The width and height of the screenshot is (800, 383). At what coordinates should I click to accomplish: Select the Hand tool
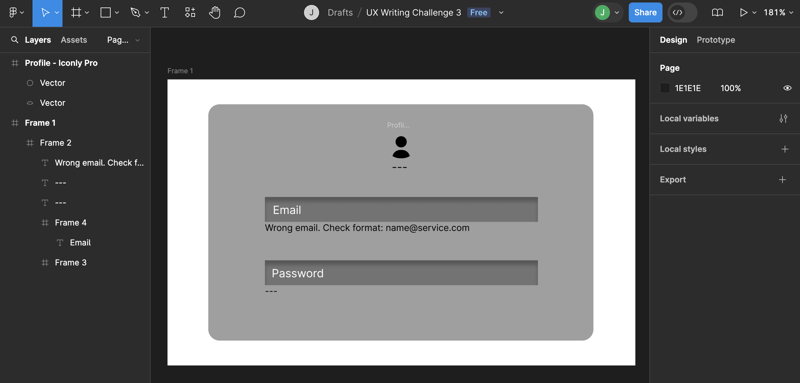click(215, 13)
